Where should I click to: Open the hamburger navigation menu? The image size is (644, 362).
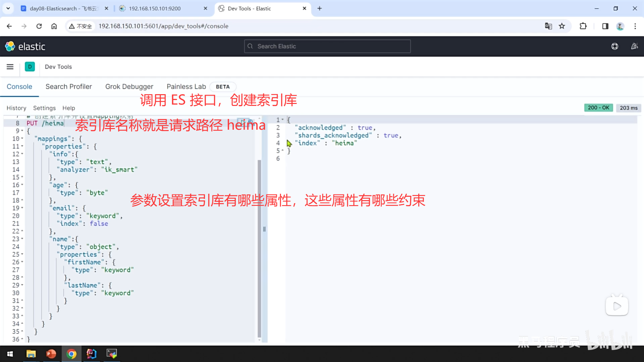(10, 67)
